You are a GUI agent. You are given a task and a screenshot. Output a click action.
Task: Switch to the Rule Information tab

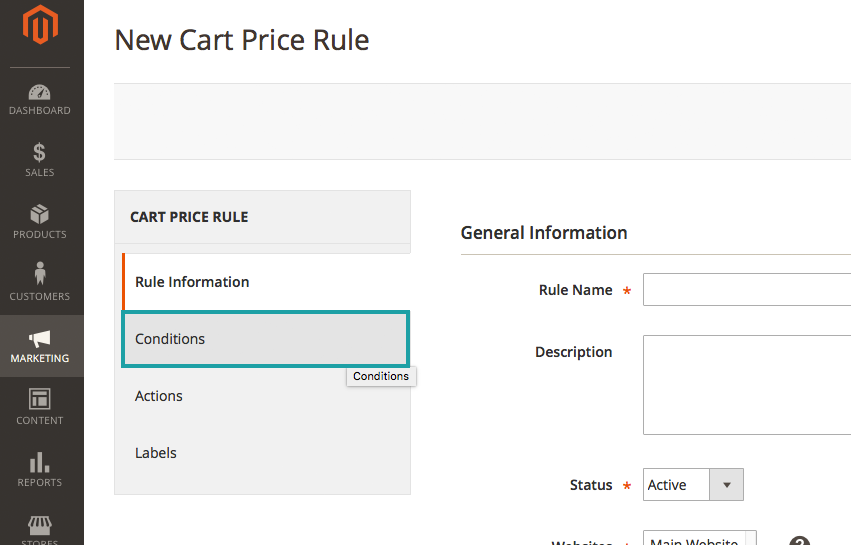coord(192,282)
